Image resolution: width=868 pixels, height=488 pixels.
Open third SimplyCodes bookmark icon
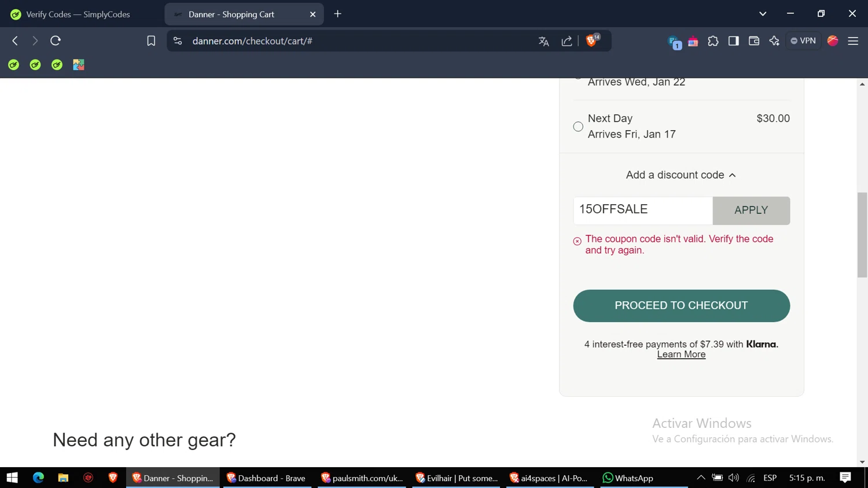point(57,65)
